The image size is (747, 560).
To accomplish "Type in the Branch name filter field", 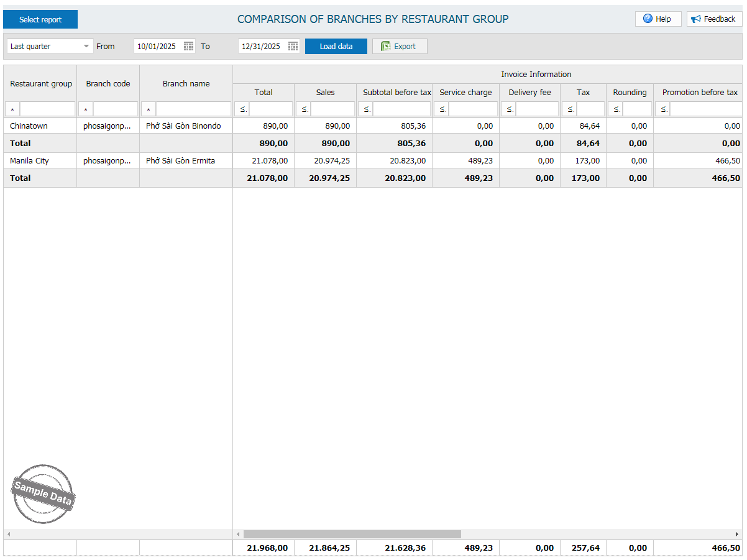I will click(x=193, y=109).
